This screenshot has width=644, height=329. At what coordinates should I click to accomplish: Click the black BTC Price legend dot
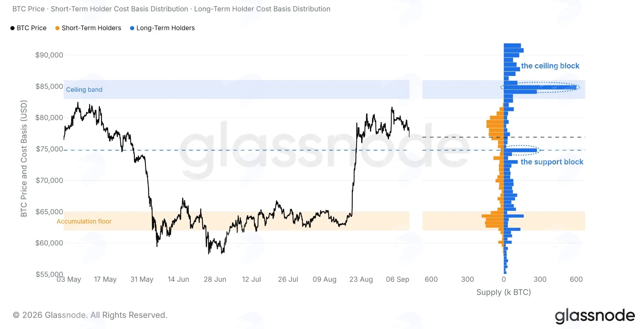[12, 28]
